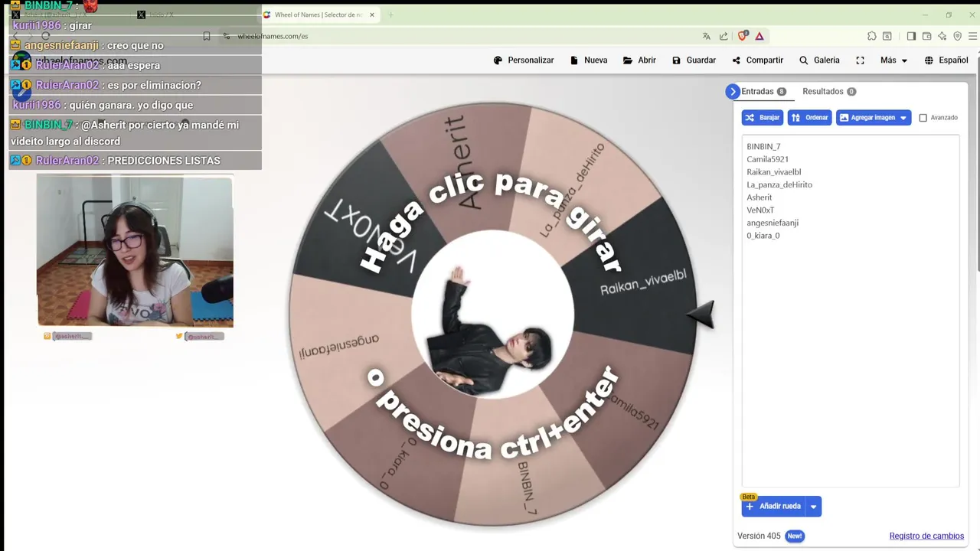
Task: Open the Personalizar customization menu
Action: [524, 60]
